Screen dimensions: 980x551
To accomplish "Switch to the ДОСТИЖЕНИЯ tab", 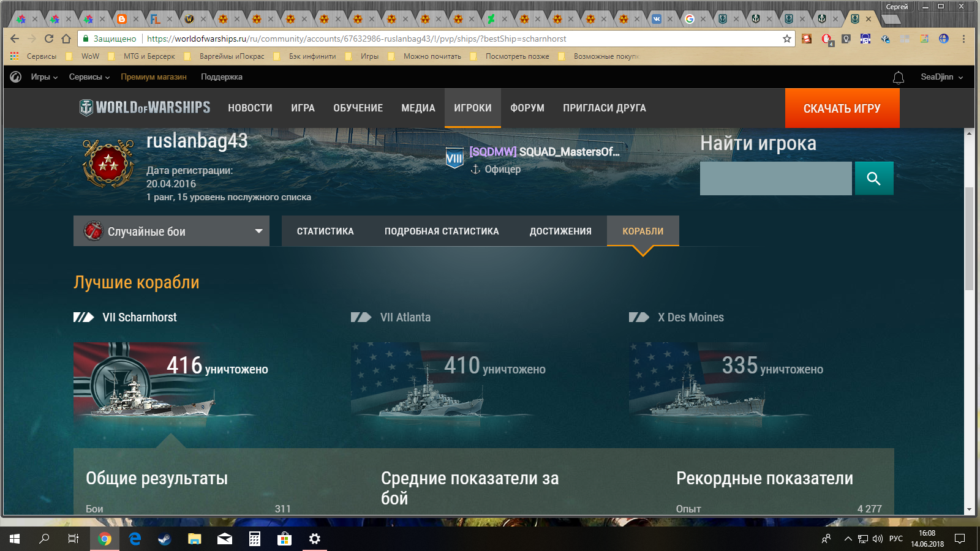I will pos(560,231).
